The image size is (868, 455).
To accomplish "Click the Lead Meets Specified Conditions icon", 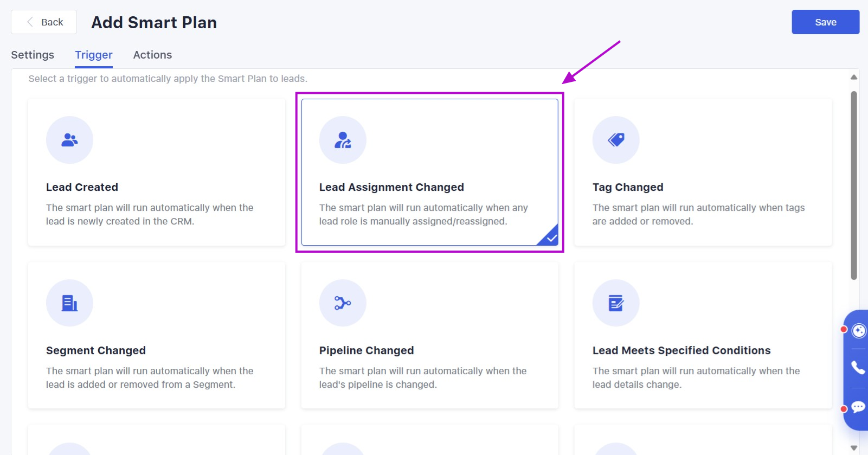I will click(x=616, y=303).
